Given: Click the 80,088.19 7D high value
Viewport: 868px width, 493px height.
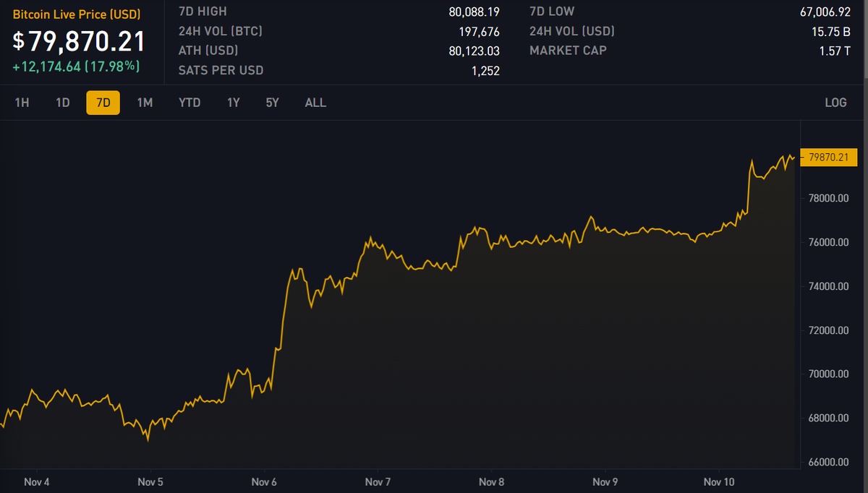Looking at the screenshot, I should pyautogui.click(x=474, y=12).
